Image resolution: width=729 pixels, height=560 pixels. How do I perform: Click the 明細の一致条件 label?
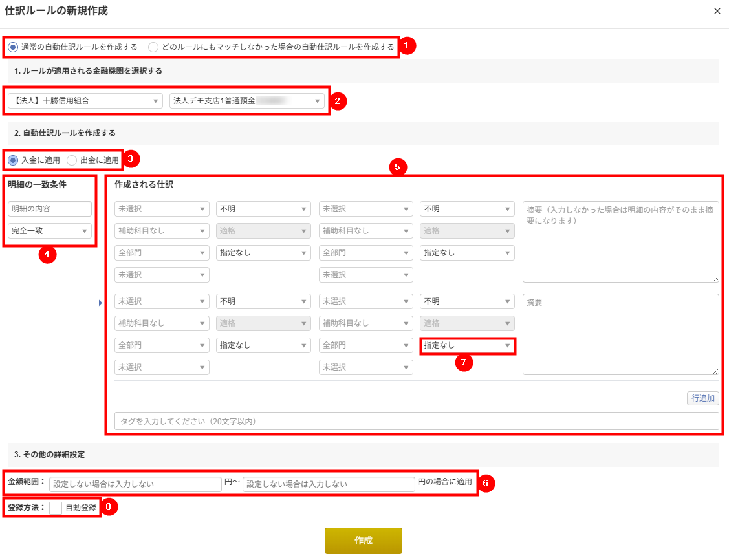(38, 184)
